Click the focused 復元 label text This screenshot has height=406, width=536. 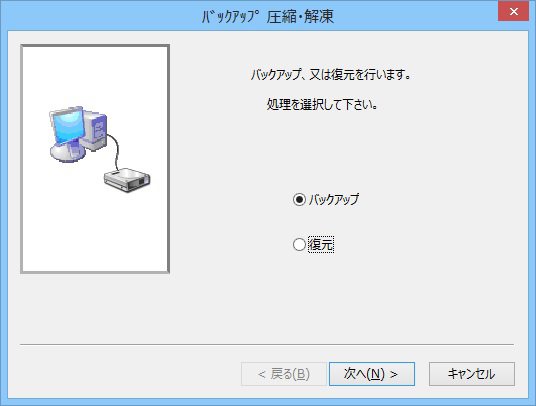[321, 244]
